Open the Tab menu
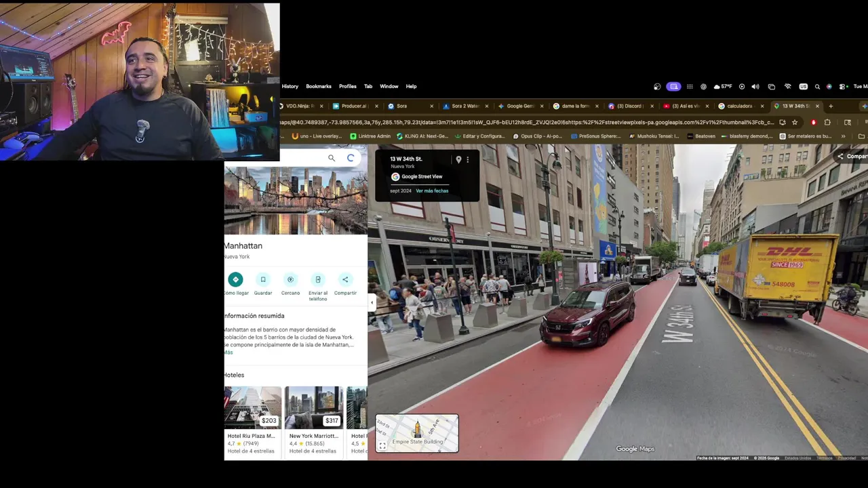This screenshot has height=488, width=868. [x=368, y=87]
